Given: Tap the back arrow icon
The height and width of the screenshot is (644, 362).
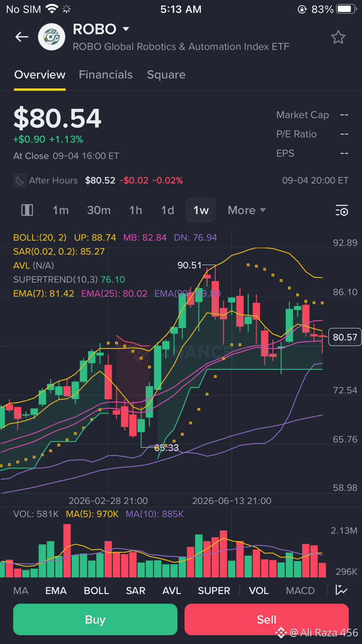Looking at the screenshot, I should point(22,37).
